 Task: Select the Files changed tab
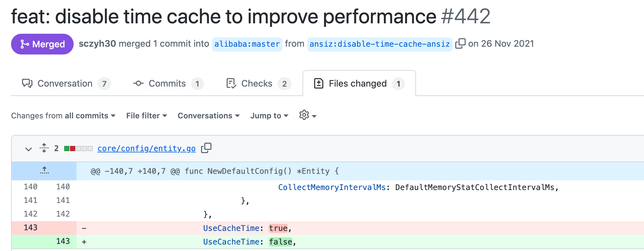pyautogui.click(x=358, y=84)
